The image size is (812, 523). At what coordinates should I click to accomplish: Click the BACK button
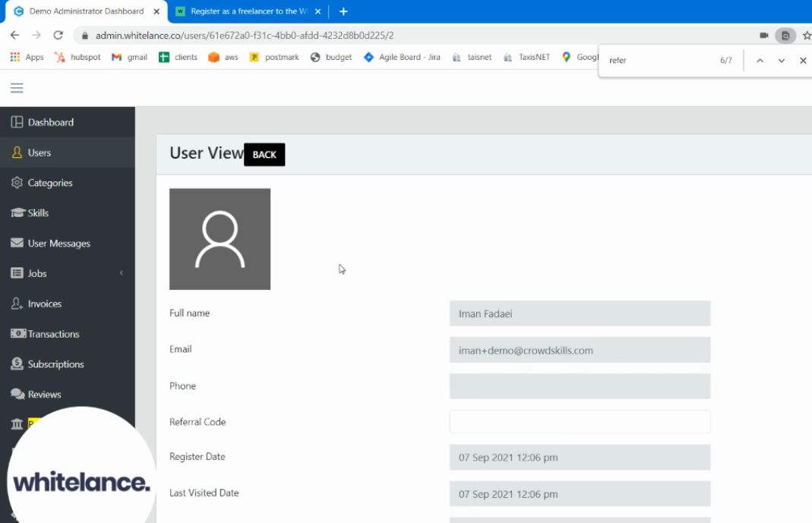coord(264,155)
